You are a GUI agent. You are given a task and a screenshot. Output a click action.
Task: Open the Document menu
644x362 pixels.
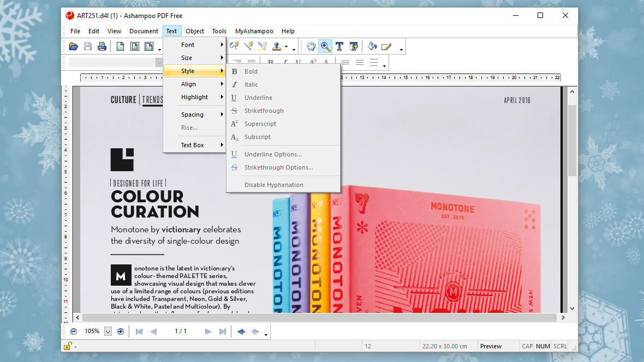(144, 31)
